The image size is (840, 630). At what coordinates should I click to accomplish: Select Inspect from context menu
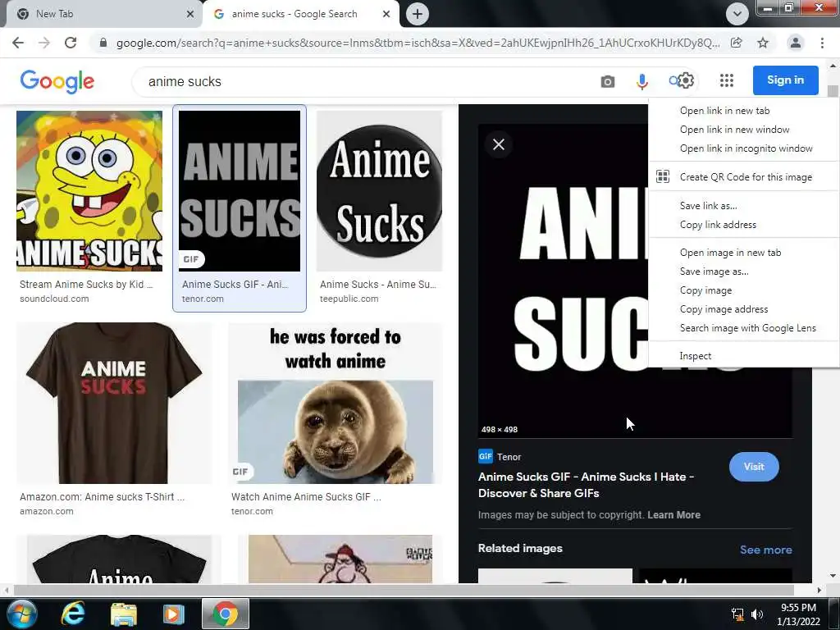click(x=743, y=356)
